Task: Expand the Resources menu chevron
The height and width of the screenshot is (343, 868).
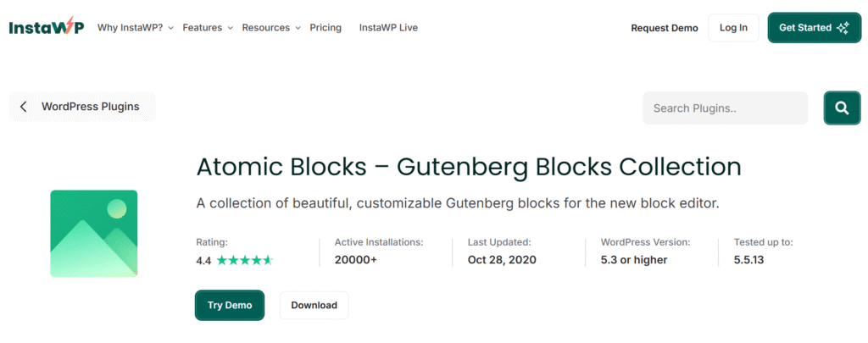Action: tap(298, 28)
